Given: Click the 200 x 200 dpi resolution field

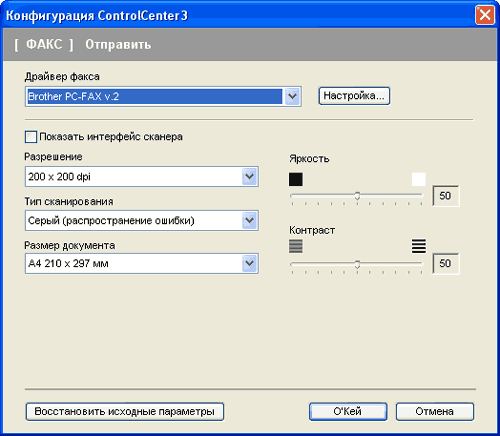Looking at the screenshot, I should [x=134, y=176].
